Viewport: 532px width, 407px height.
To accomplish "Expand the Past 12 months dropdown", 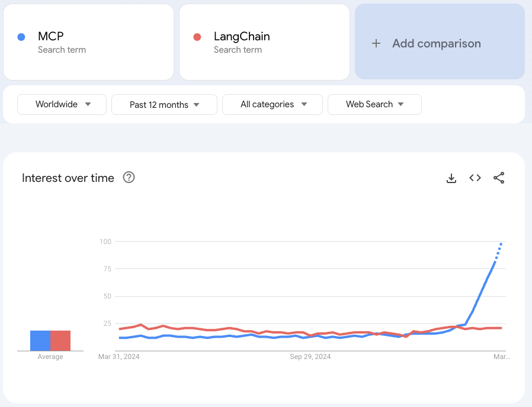I will (x=164, y=104).
